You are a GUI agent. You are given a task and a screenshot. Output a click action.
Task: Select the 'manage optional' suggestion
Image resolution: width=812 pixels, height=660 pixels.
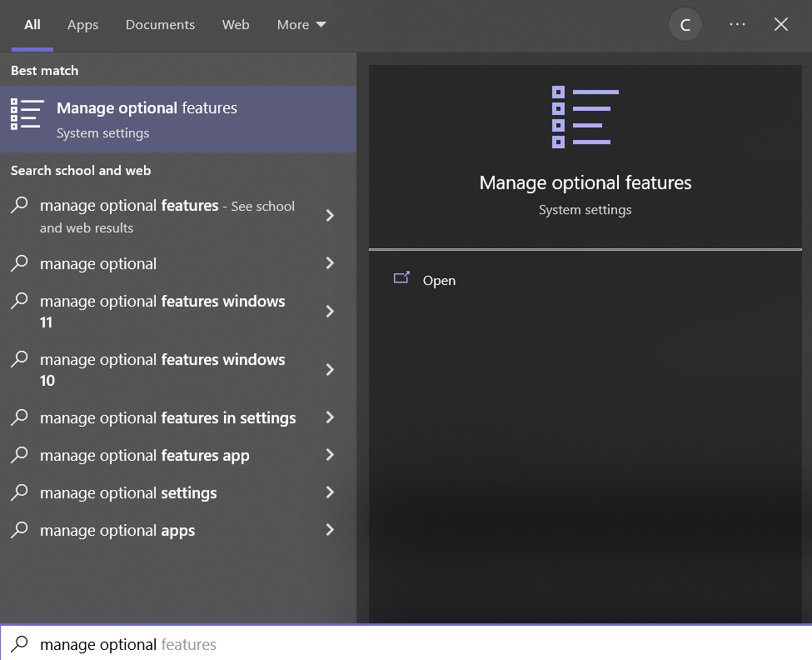point(98,263)
